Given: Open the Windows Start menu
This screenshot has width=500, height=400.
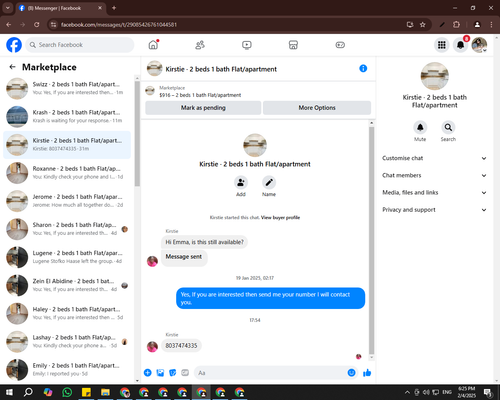Looking at the screenshot, I should point(9,392).
